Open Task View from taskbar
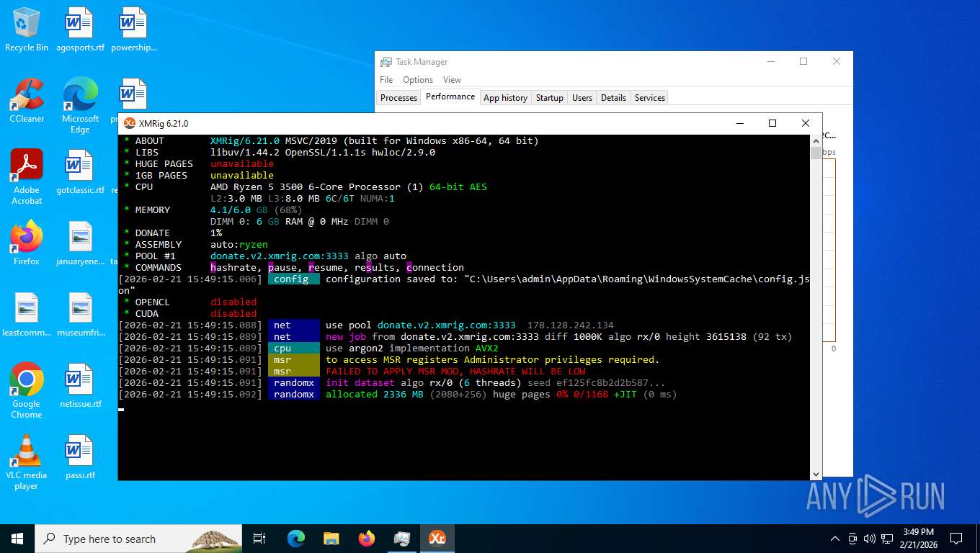The width and height of the screenshot is (980, 553). point(259,539)
